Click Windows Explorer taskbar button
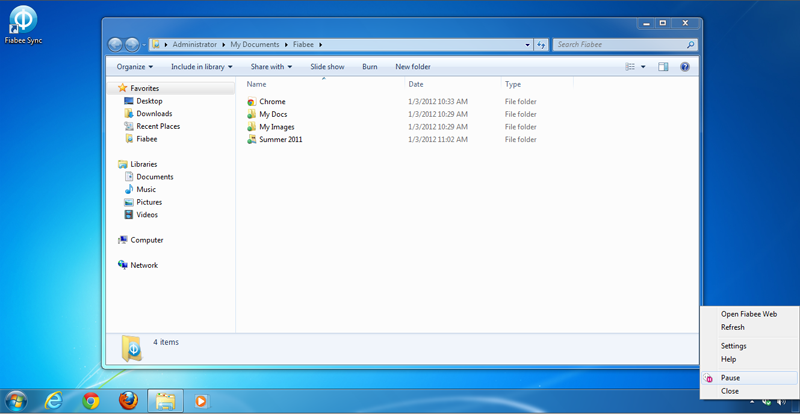The height and width of the screenshot is (414, 800). (165, 401)
